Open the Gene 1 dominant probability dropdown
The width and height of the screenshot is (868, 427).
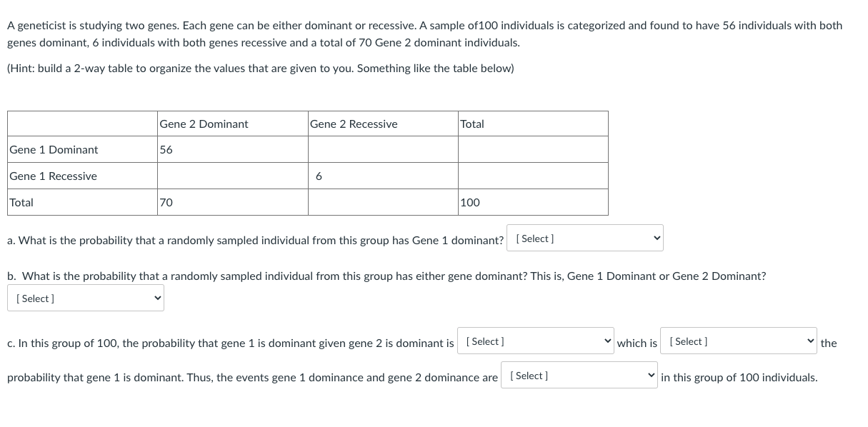coord(585,238)
